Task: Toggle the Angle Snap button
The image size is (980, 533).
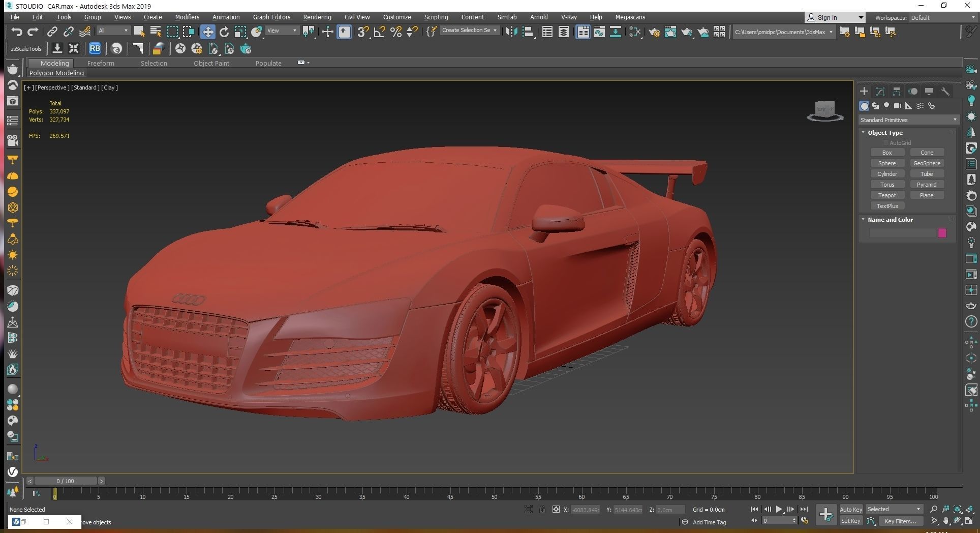Action: [x=379, y=32]
